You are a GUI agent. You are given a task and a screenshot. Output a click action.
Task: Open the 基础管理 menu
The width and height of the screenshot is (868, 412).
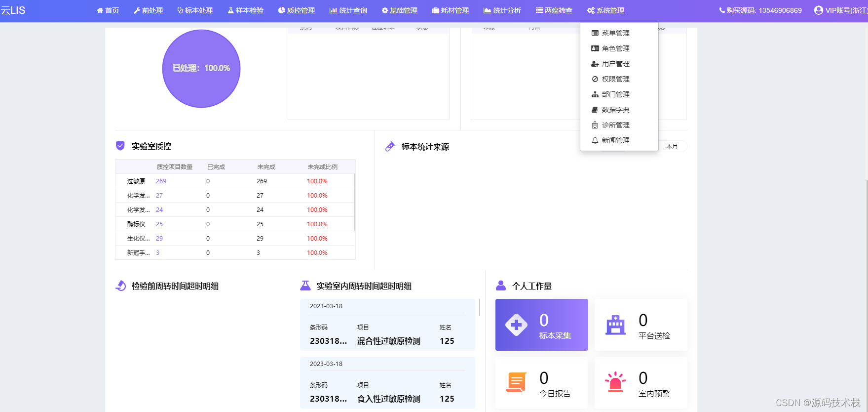pyautogui.click(x=400, y=10)
